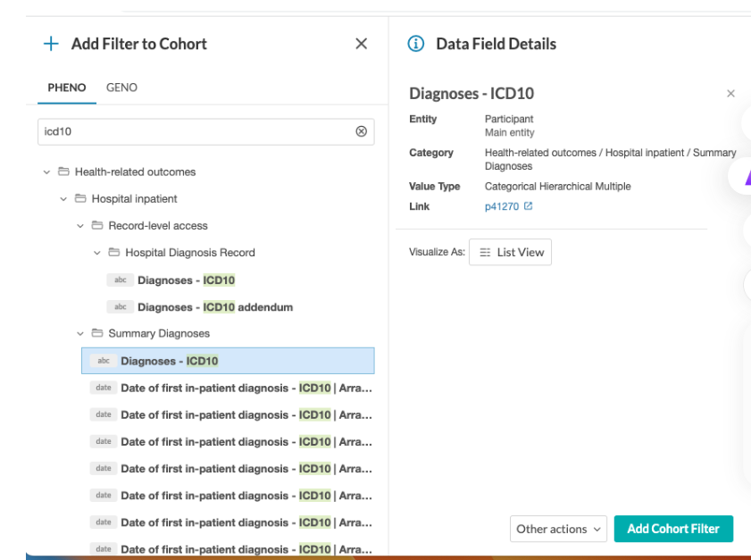Image resolution: width=751 pixels, height=560 pixels.
Task: Switch to the GENO tab
Action: pos(121,88)
